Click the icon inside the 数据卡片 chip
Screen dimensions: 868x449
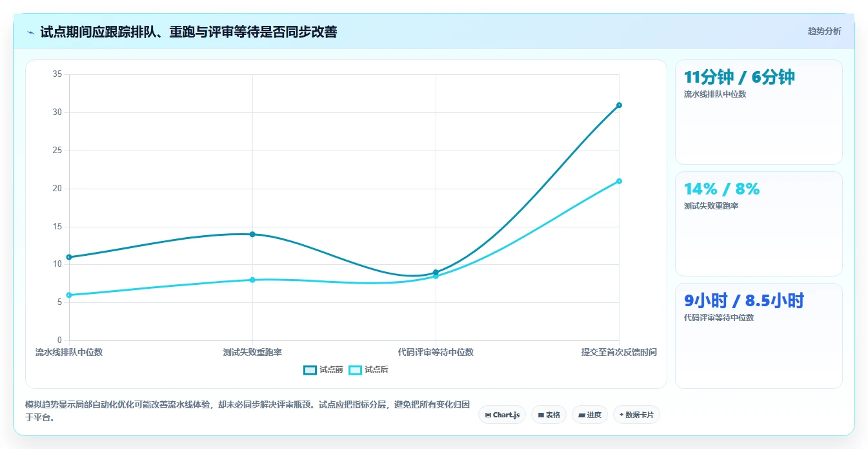621,415
